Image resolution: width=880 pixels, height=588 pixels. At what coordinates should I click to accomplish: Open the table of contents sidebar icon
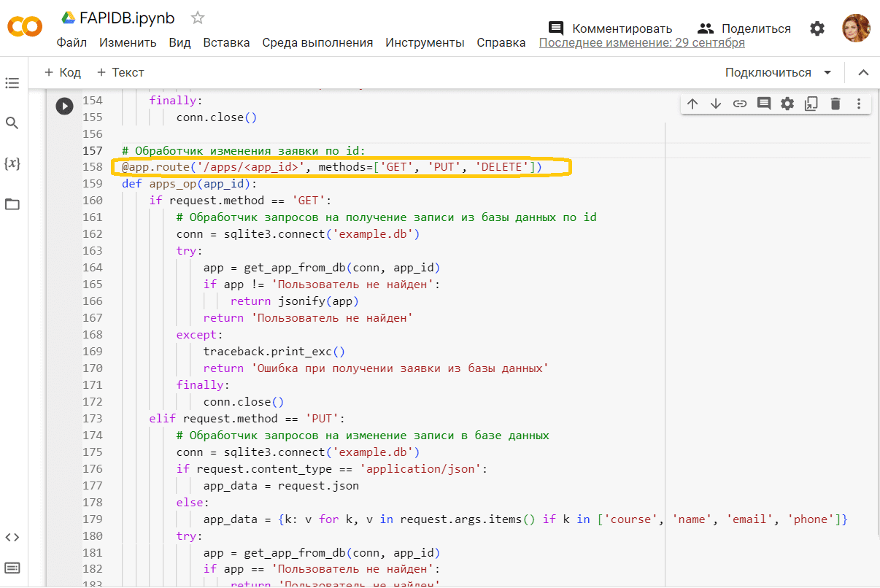tap(12, 83)
